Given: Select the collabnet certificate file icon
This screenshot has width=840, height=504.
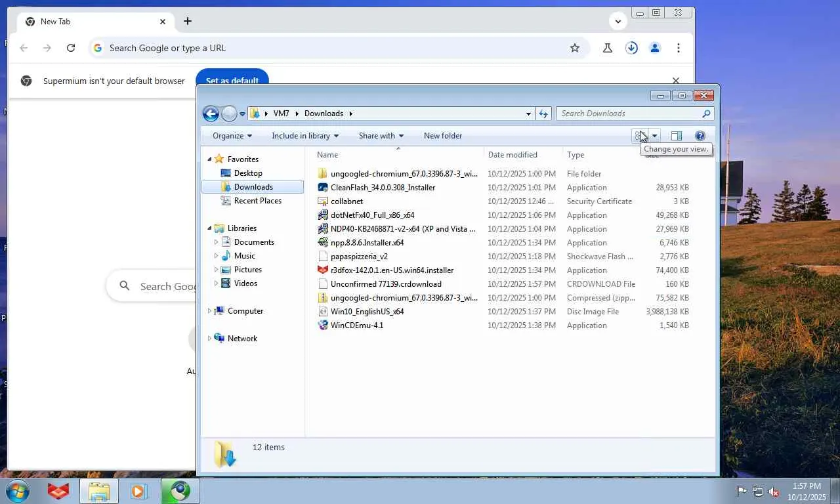Looking at the screenshot, I should pyautogui.click(x=323, y=201).
